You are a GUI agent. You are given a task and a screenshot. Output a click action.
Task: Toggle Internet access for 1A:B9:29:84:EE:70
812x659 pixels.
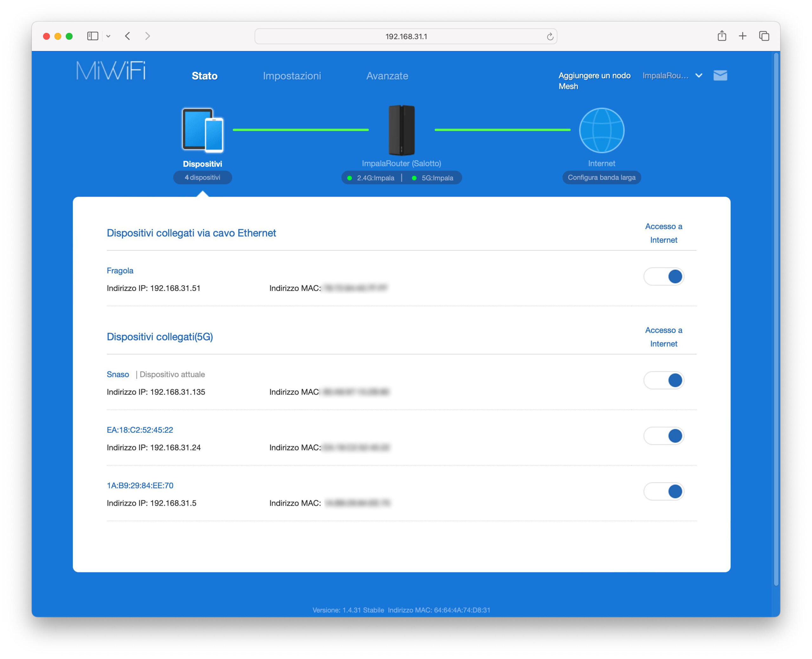click(x=664, y=491)
